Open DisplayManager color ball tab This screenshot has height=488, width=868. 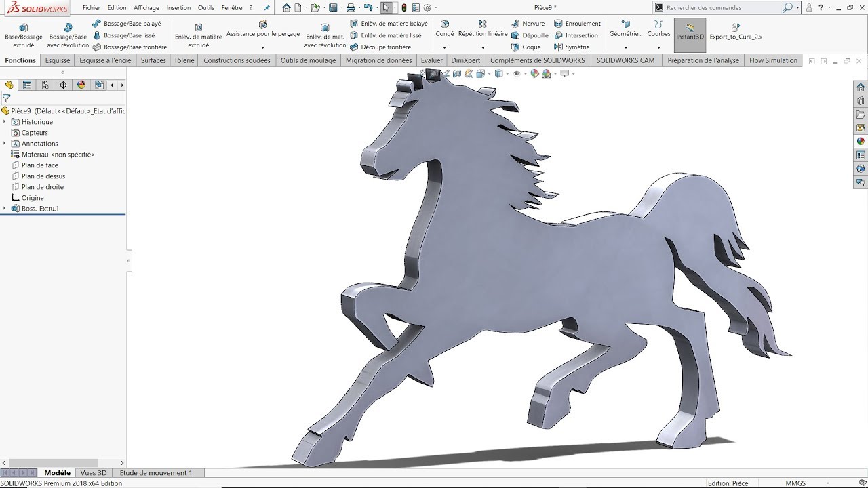click(81, 85)
